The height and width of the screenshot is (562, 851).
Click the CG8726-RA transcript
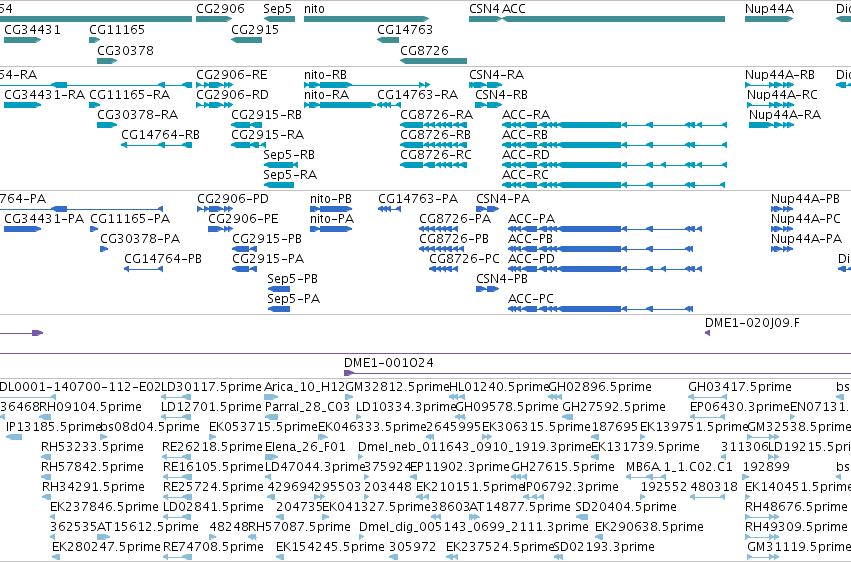433,125
